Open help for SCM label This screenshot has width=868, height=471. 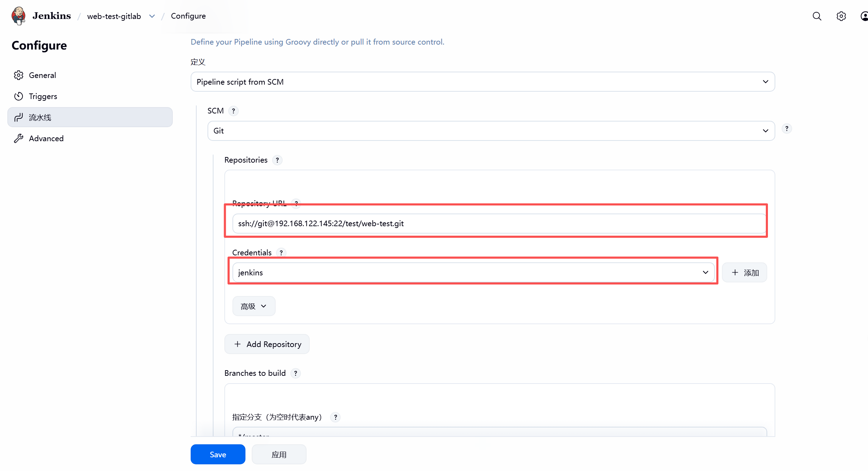pos(234,111)
